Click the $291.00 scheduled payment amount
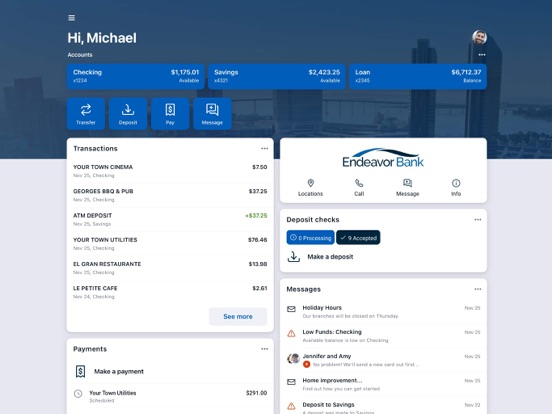 click(x=256, y=393)
